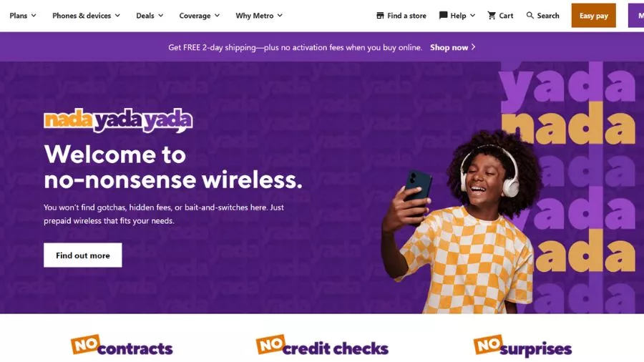Click the Help chat bubble icon
This screenshot has width=644, height=362.
[443, 16]
